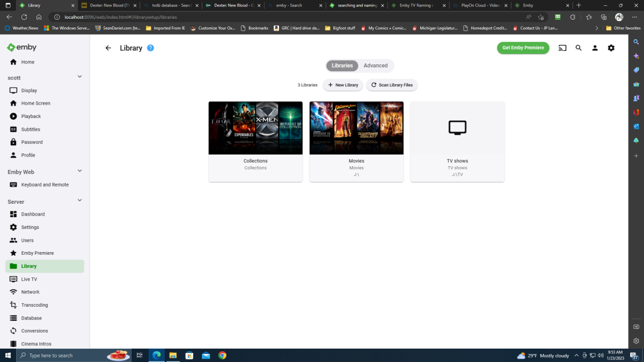
Task: Open Weather,News bookmark
Action: [x=21, y=28]
